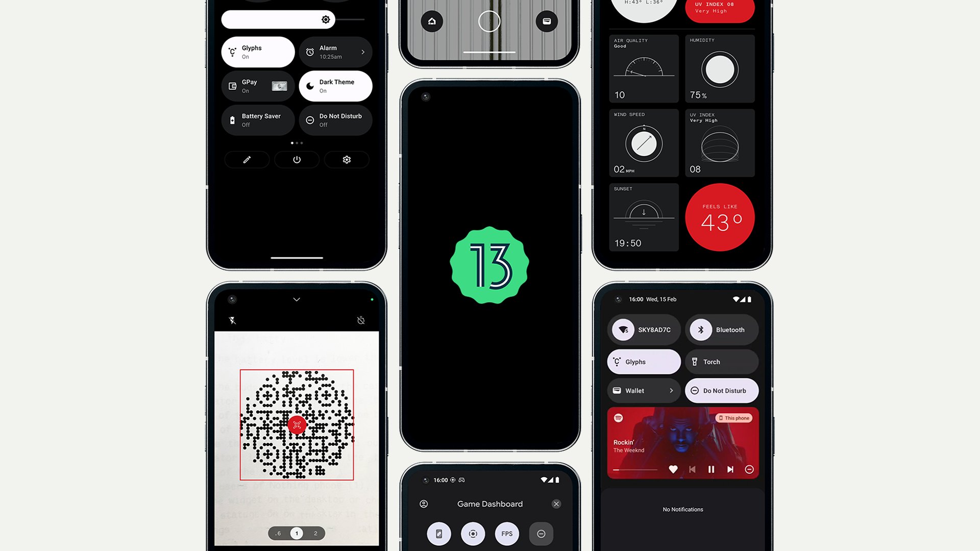The height and width of the screenshot is (551, 980).
Task: Toggle Dark Theme setting
Action: (335, 86)
